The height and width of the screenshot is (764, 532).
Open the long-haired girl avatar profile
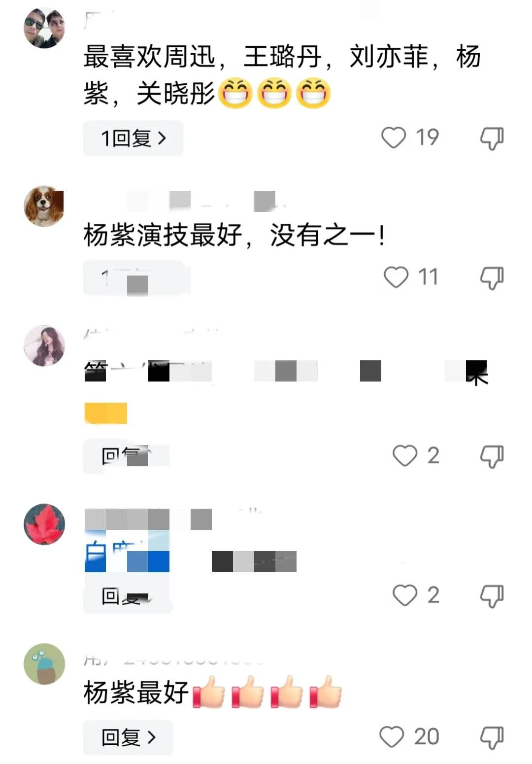[44, 346]
